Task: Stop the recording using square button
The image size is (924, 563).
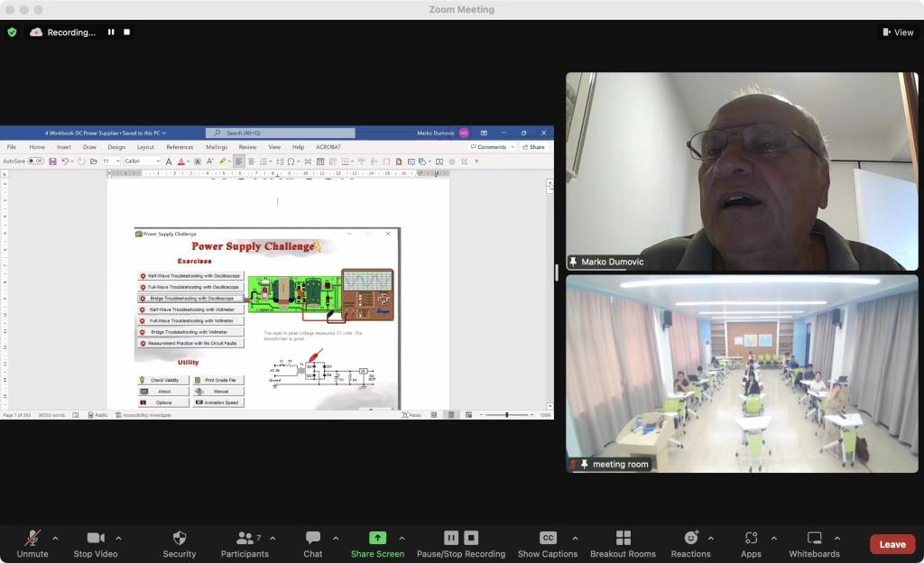Action: coord(127,32)
